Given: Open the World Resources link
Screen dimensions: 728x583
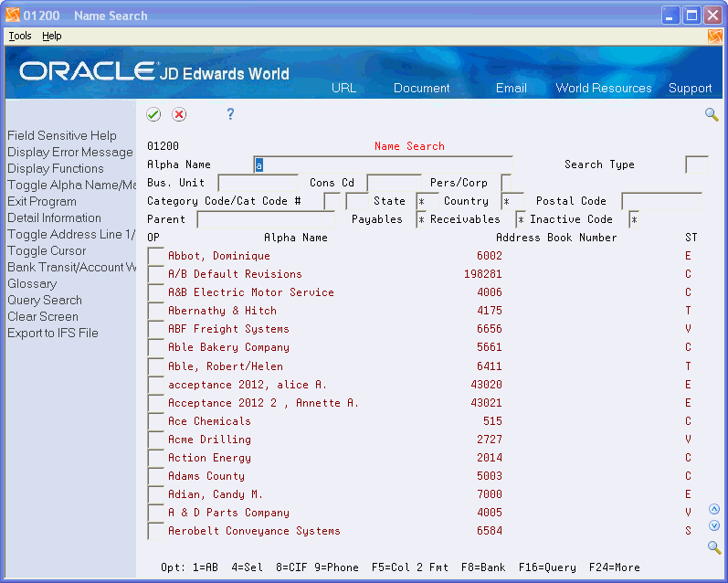Looking at the screenshot, I should (x=604, y=88).
